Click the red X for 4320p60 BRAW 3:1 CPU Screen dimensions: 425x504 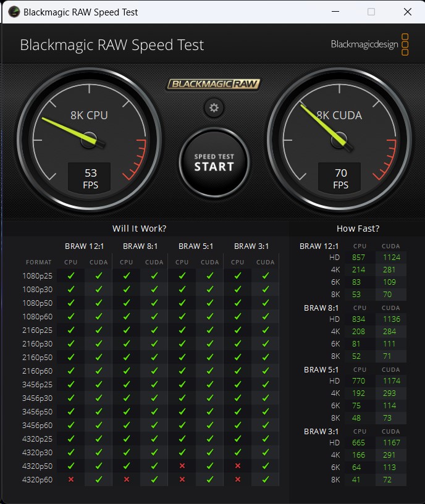(238, 479)
